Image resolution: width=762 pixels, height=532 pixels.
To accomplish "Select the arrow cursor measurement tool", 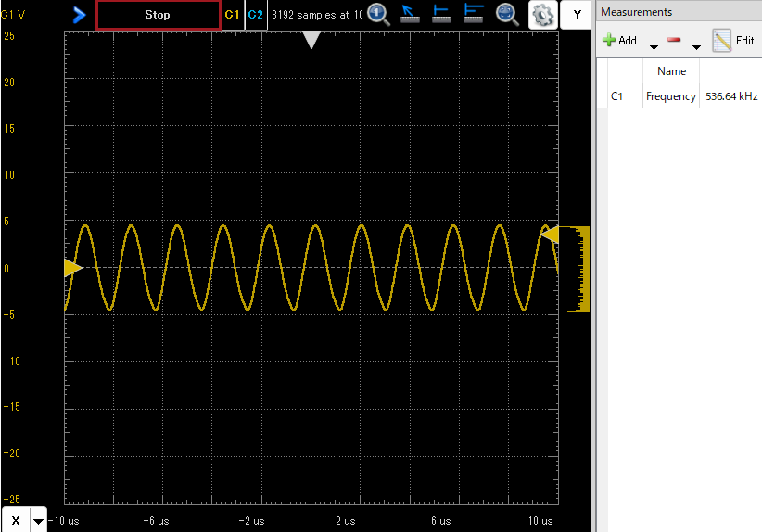I will 410,14.
